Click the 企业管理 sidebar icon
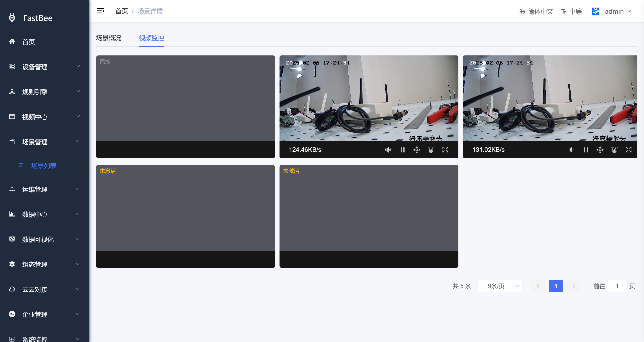 (12, 314)
